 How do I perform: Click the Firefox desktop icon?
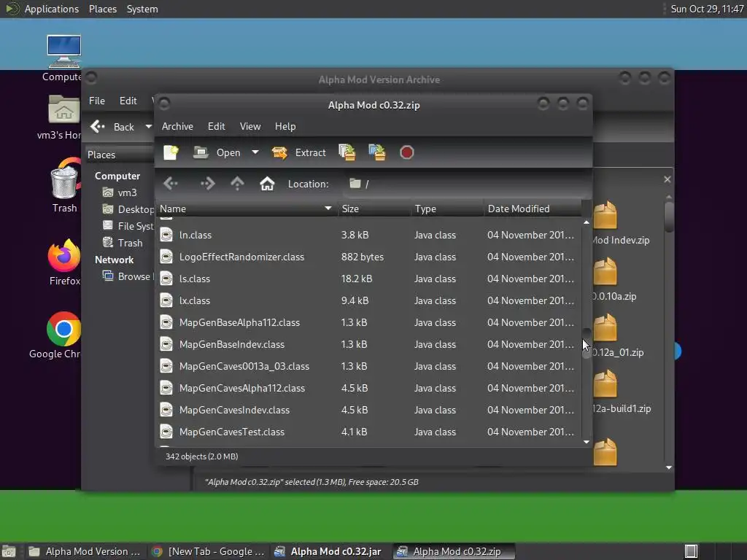[x=64, y=255]
